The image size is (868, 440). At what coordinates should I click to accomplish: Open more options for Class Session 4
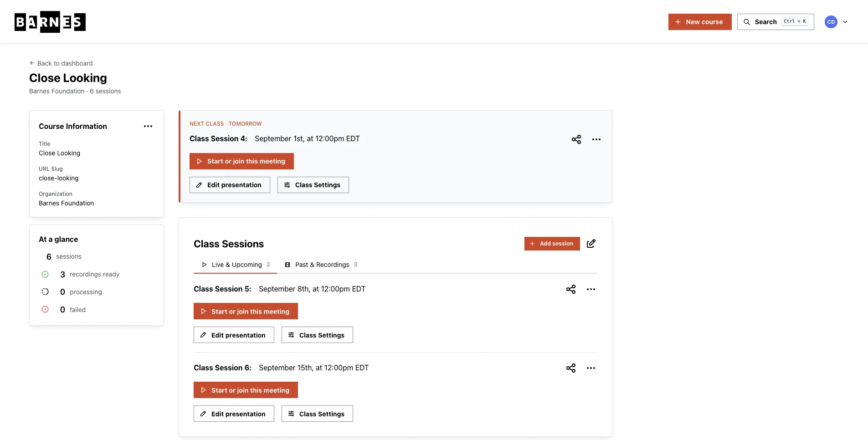[596, 139]
